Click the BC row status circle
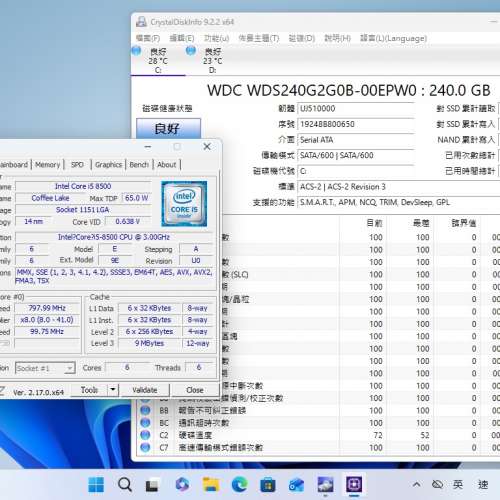 click(x=145, y=423)
